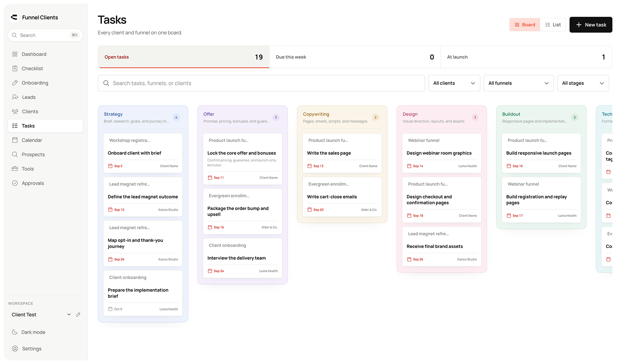
Task: Click the Copywriting column header
Action: point(342,118)
